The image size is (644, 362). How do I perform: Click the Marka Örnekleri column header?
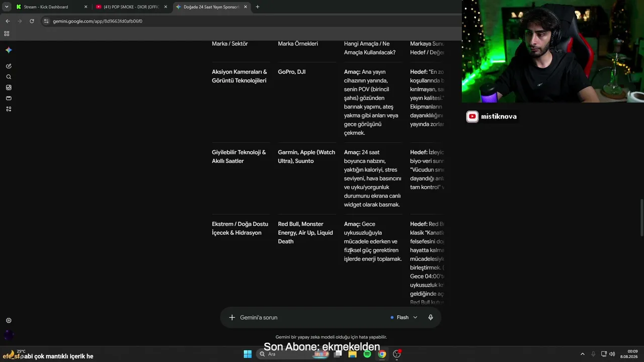click(x=298, y=44)
